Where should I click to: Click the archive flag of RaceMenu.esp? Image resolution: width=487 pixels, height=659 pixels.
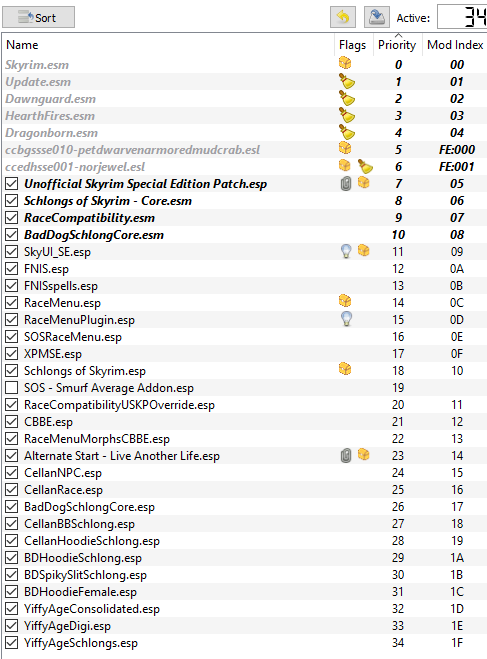click(345, 301)
